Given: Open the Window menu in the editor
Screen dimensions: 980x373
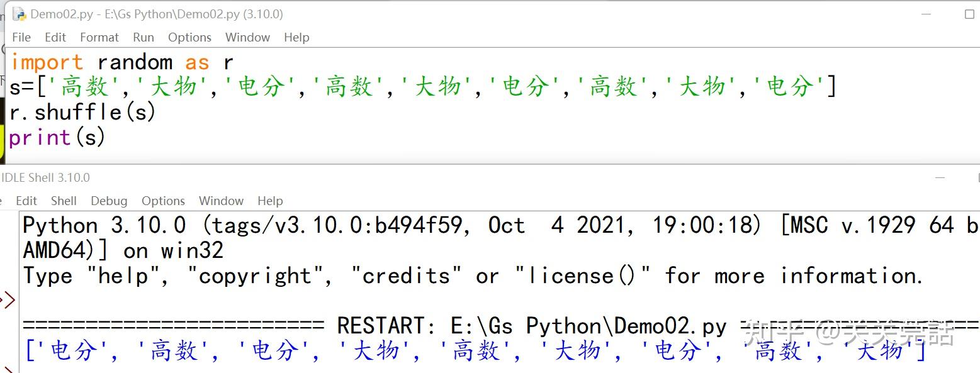Looking at the screenshot, I should 247,37.
